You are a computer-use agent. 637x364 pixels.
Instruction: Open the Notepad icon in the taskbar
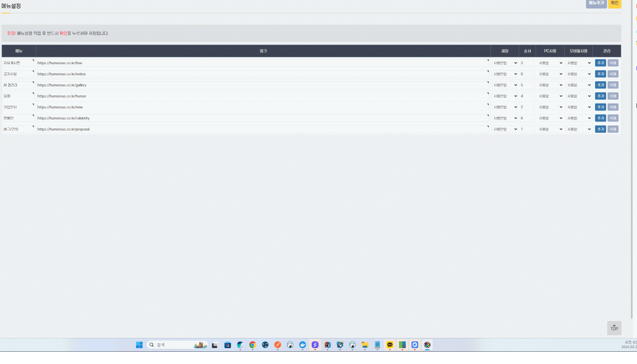[x=377, y=345]
